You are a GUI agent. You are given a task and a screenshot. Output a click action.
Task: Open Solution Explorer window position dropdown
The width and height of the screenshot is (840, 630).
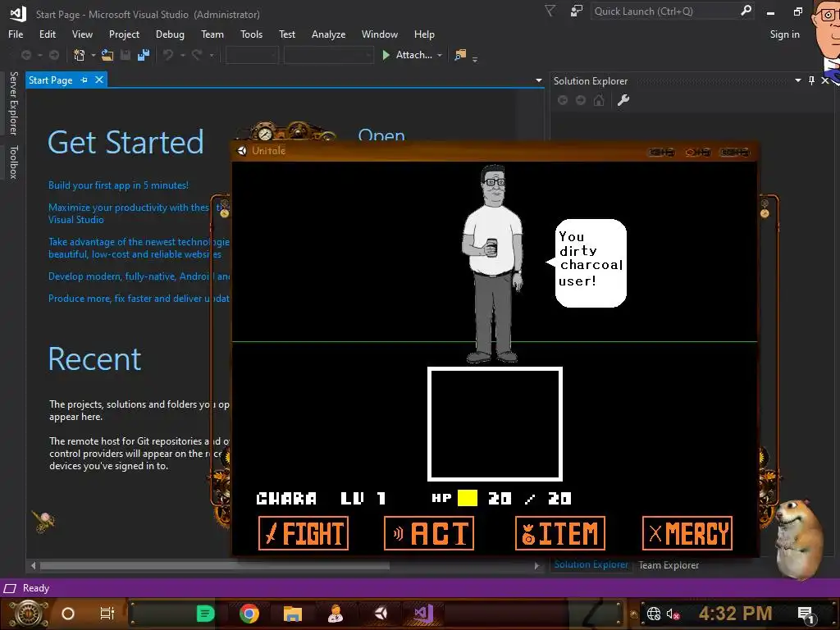(x=797, y=80)
